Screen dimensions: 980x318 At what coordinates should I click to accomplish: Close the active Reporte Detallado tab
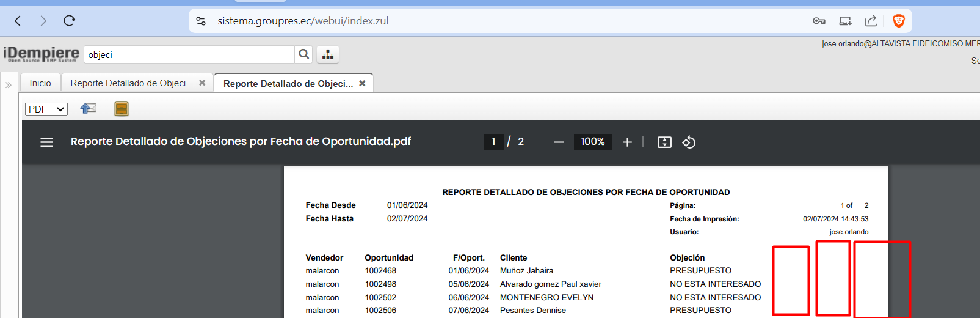coord(362,83)
